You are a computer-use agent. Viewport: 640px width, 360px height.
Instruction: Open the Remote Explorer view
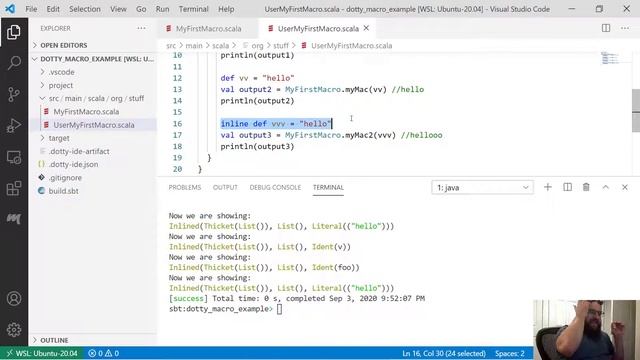[13, 157]
